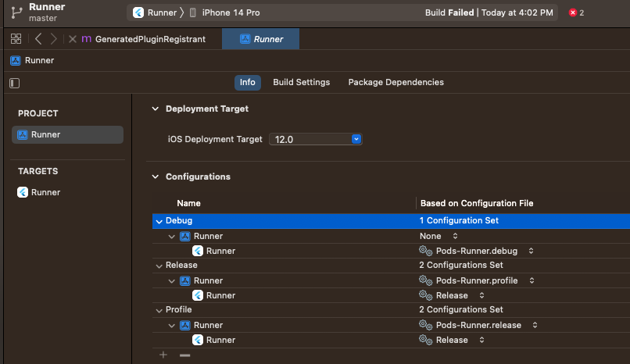630x364 pixels.
Task: Click the Build Failed status text
Action: point(449,12)
